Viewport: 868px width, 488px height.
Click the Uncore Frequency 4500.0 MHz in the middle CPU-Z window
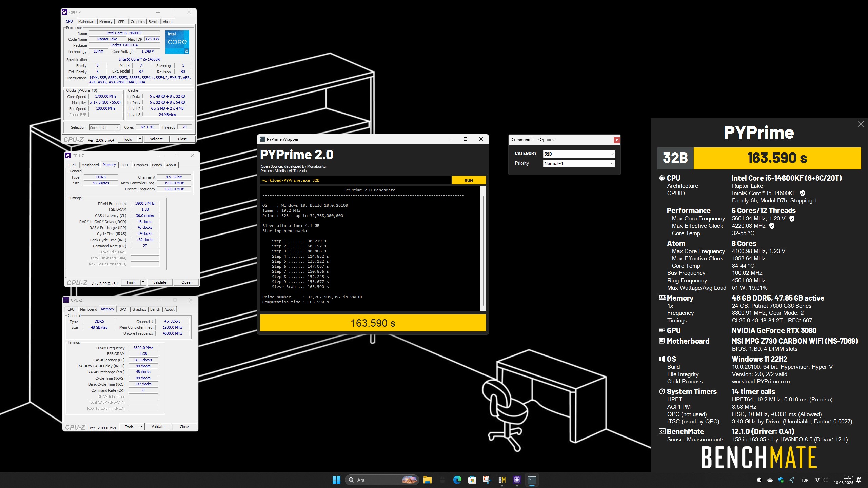pos(174,189)
